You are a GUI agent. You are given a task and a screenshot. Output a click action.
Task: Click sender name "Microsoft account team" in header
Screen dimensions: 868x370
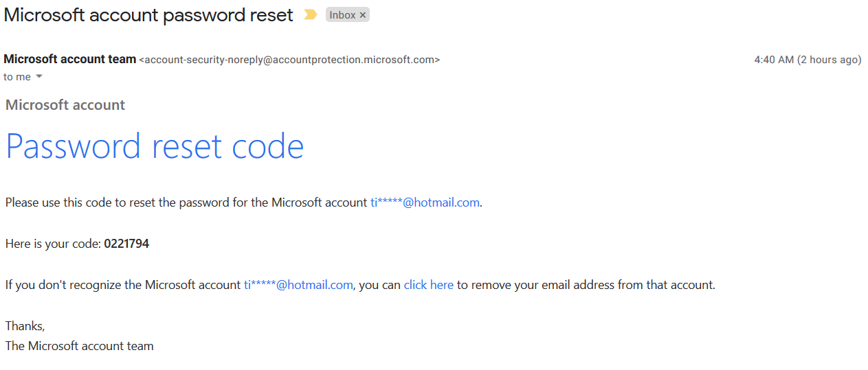coord(70,59)
